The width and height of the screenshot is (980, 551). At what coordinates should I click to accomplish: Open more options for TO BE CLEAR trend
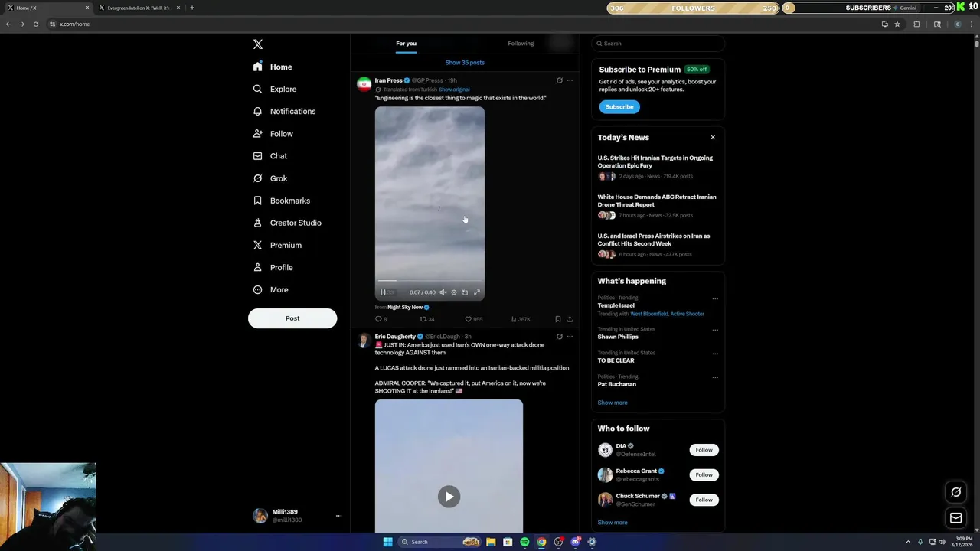click(x=715, y=354)
